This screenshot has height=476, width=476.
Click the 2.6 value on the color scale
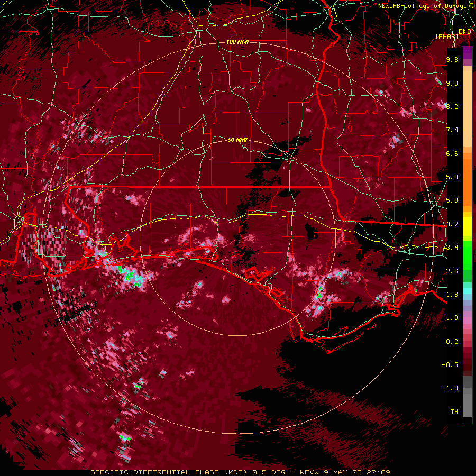(x=452, y=271)
